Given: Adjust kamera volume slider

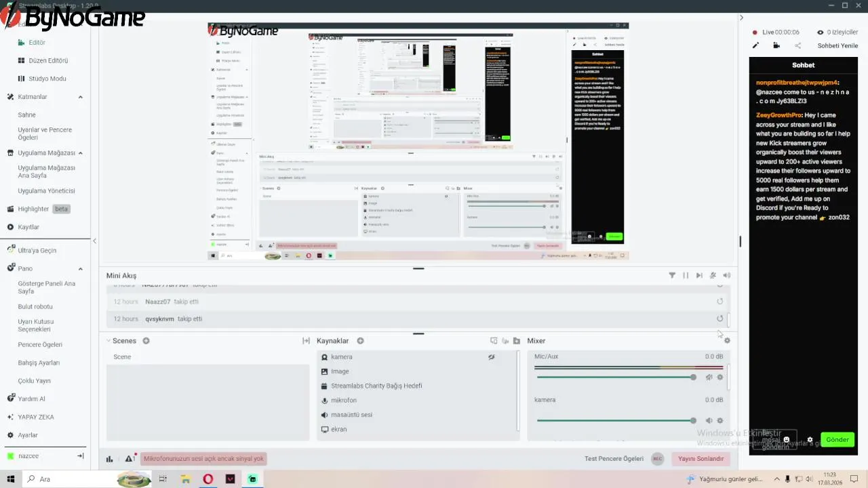Looking at the screenshot, I should pyautogui.click(x=615, y=420).
